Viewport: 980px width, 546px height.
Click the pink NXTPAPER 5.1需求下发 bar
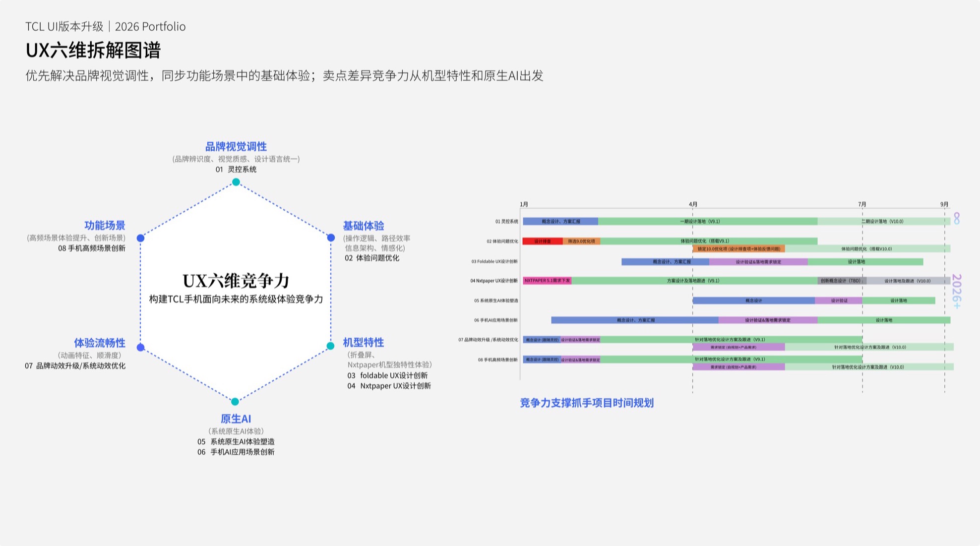[x=547, y=281]
